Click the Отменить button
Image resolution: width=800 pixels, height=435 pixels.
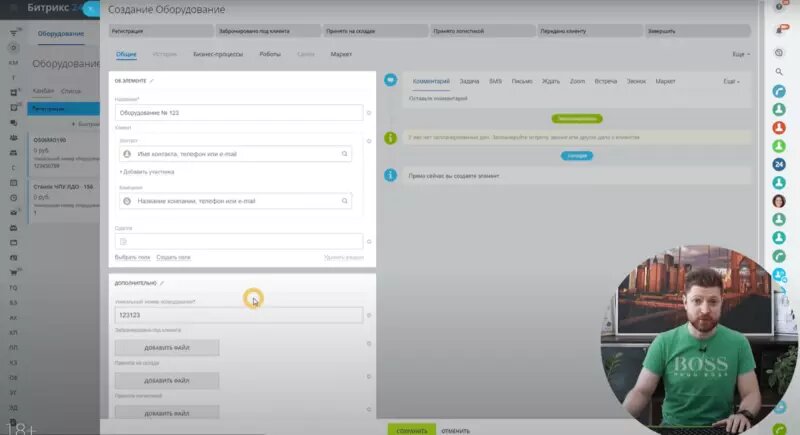pos(456,431)
